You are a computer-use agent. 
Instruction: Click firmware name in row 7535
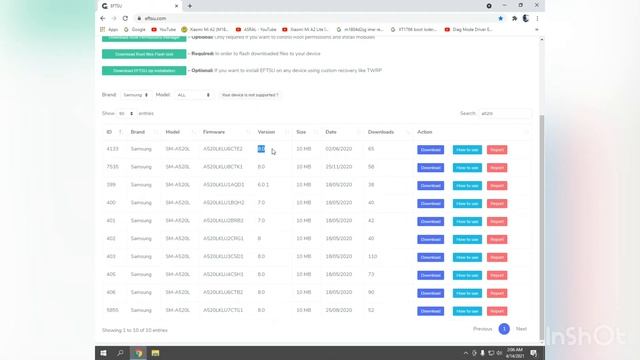pos(223,167)
